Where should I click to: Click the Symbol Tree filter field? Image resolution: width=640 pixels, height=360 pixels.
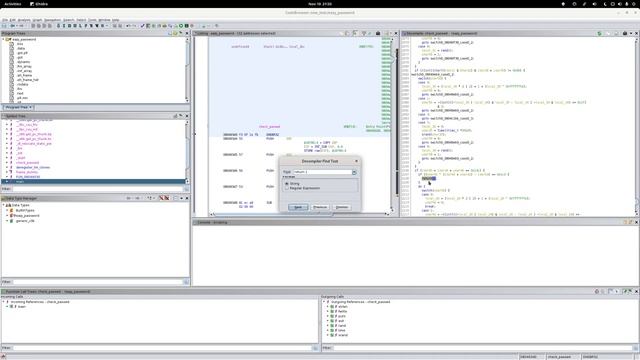click(x=97, y=189)
